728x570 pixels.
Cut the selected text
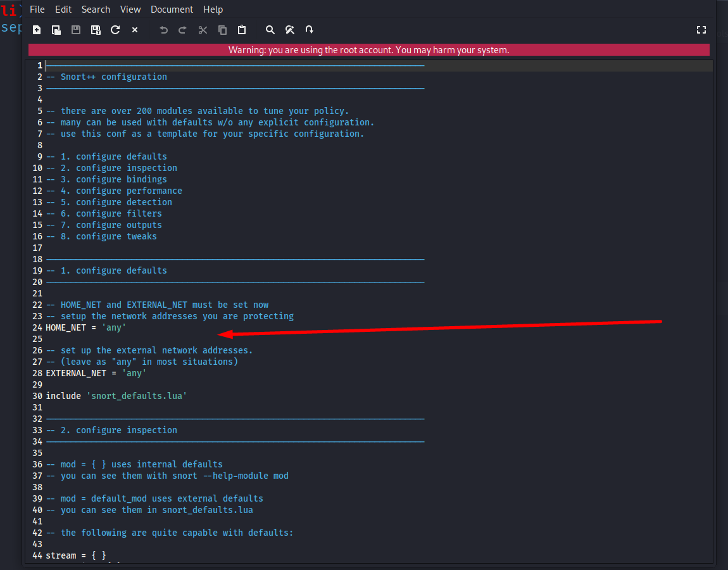pyautogui.click(x=203, y=29)
